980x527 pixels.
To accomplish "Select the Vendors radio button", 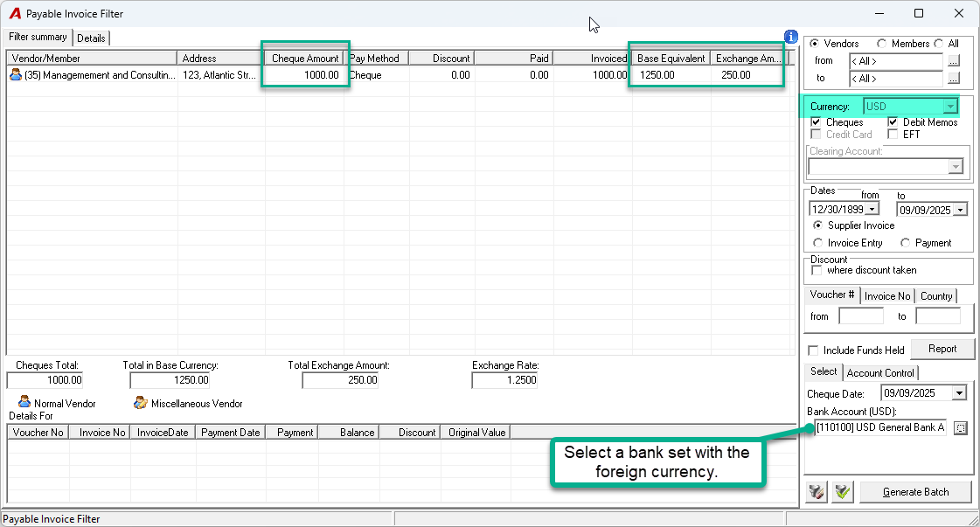I will point(814,44).
